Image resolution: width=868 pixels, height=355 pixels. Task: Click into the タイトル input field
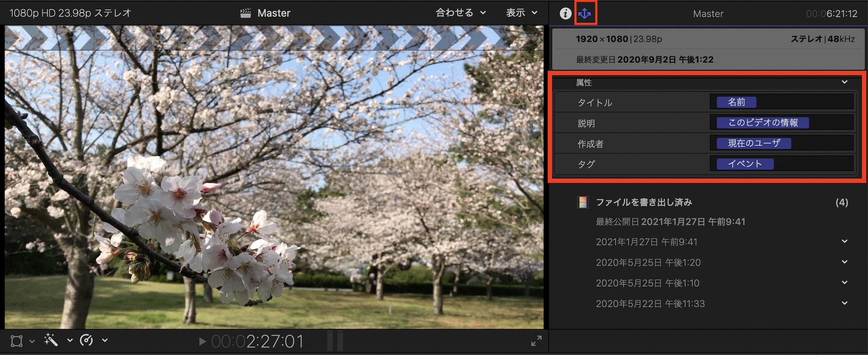pyautogui.click(x=782, y=102)
